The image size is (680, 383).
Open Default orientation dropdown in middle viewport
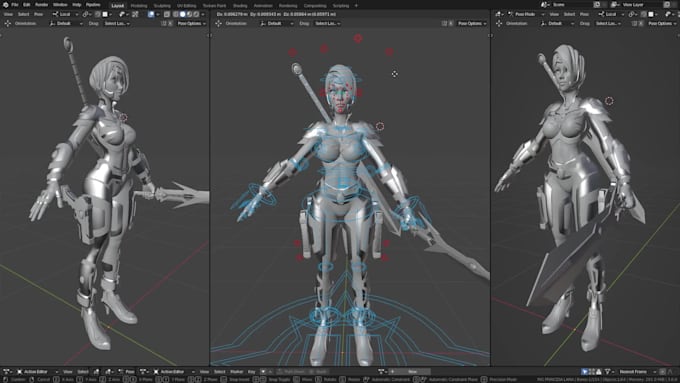(x=277, y=23)
